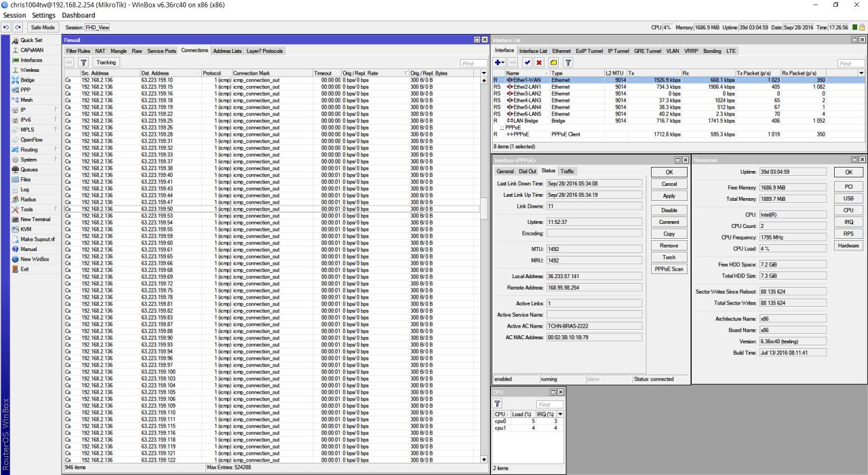The height and width of the screenshot is (475, 868).
Task: Switch to NAT tab in Firewall
Action: [100, 51]
